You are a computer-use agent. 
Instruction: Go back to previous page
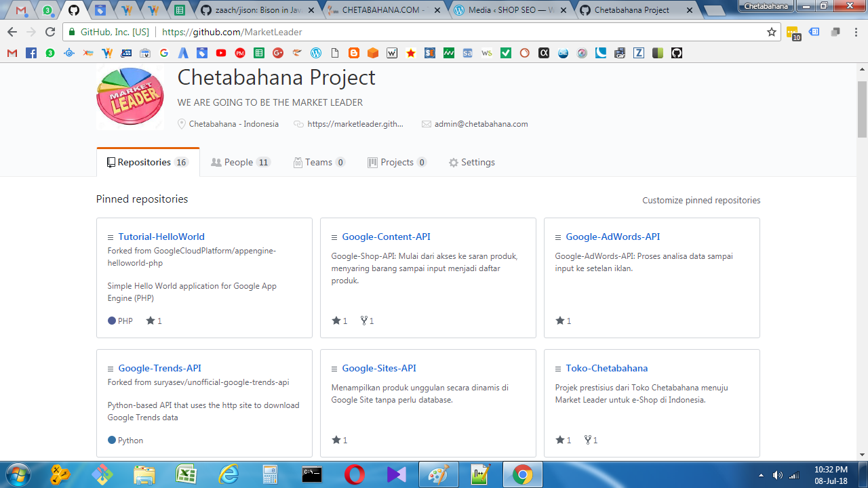coord(12,32)
